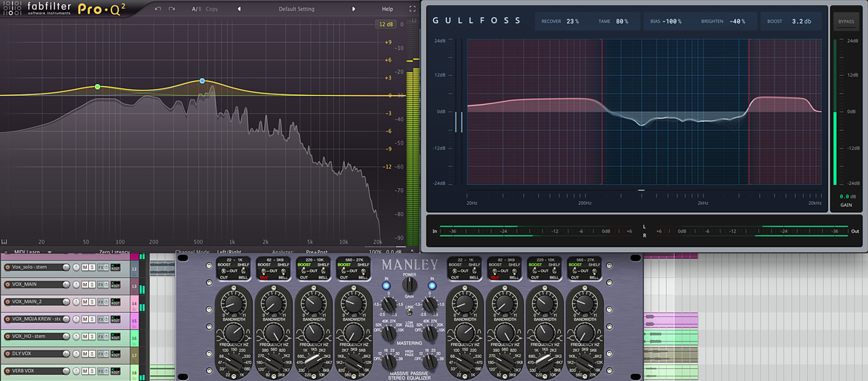Click pan knob on DLY VOX track

pos(76,354)
